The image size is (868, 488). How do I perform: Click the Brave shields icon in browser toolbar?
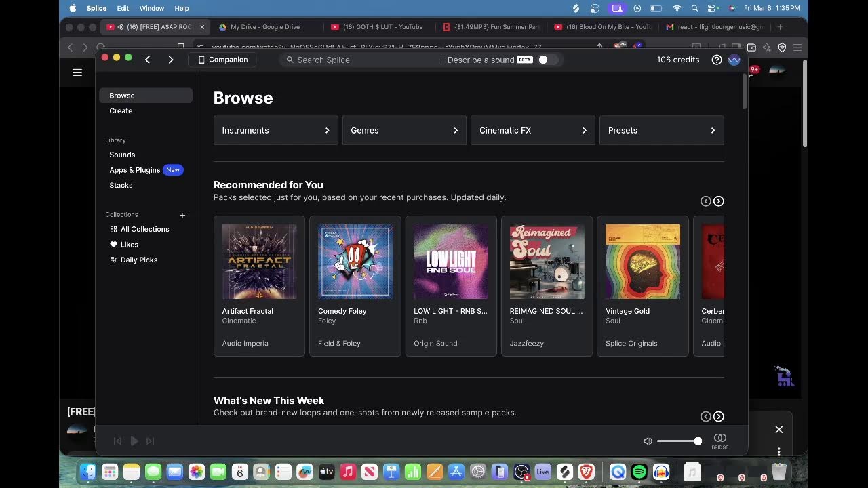[782, 47]
